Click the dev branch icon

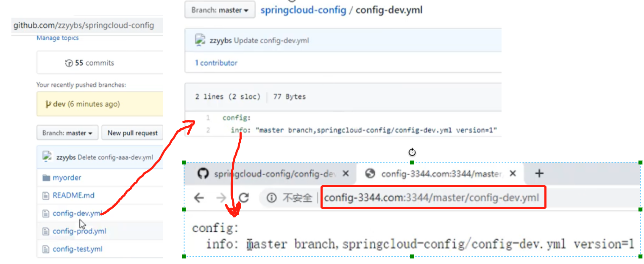(x=48, y=104)
